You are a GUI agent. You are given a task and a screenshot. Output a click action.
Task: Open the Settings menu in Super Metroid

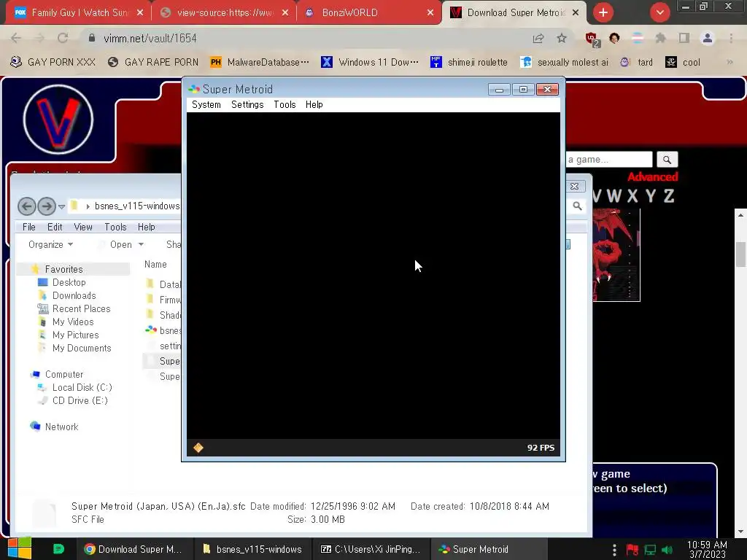pos(247,105)
